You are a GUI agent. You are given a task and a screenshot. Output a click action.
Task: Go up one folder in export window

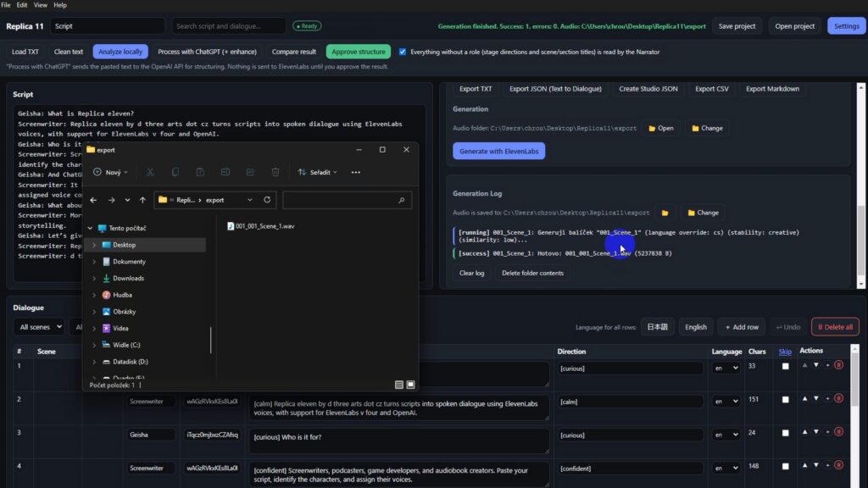[142, 200]
